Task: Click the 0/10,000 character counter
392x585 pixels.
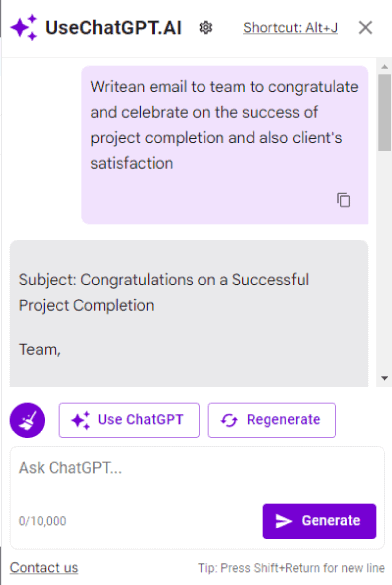Action: [42, 521]
